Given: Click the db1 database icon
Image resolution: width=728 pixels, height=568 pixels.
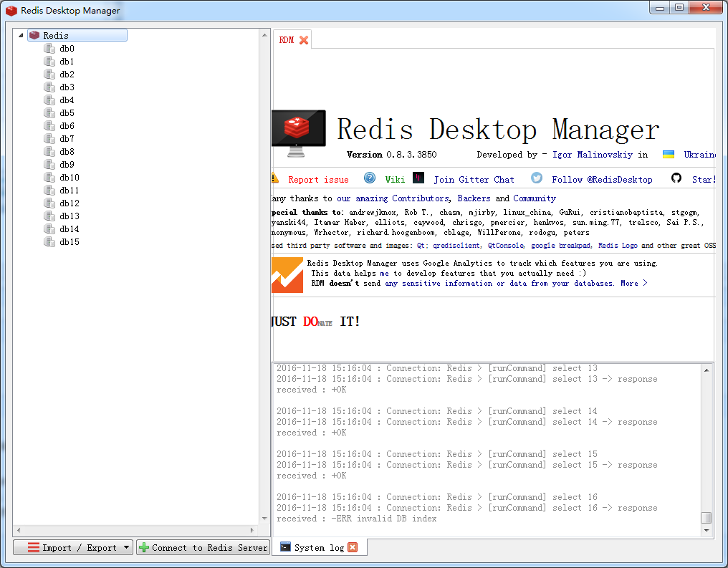Looking at the screenshot, I should [49, 62].
